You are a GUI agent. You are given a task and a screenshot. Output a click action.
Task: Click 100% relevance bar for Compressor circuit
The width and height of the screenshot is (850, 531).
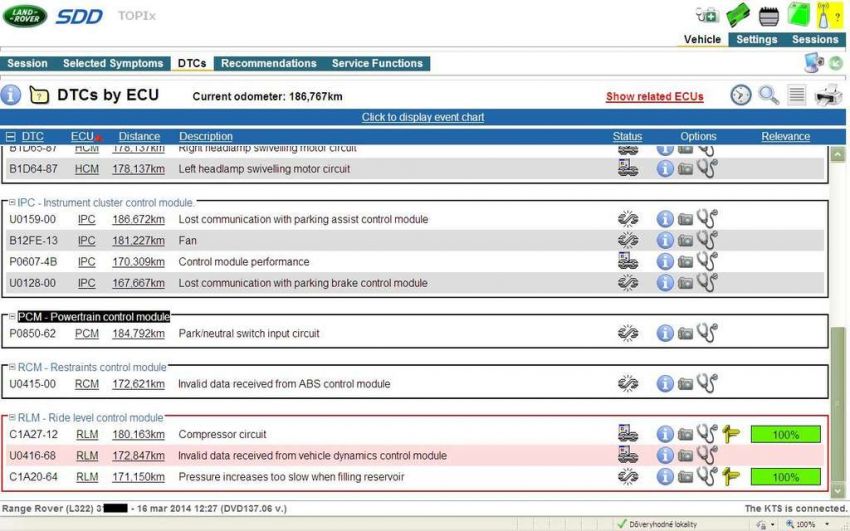coord(785,435)
